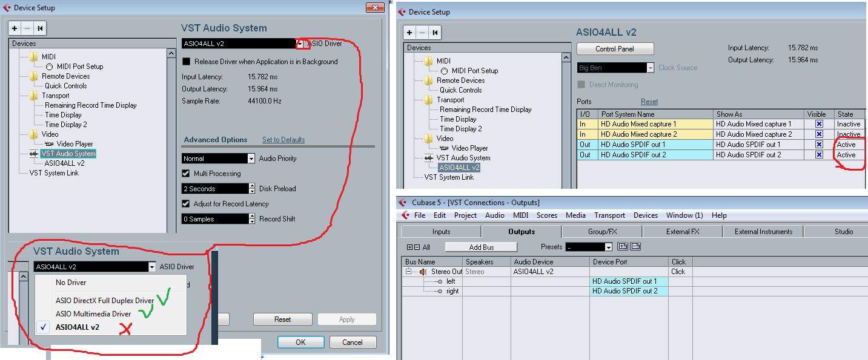Click the ASIO4ALL v2 combo box in the inset popup
The width and height of the screenshot is (868, 360).
[95, 267]
